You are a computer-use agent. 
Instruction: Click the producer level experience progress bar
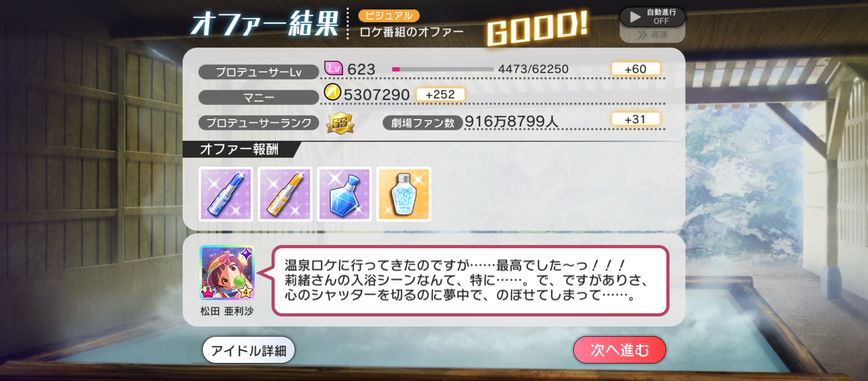pyautogui.click(x=443, y=69)
